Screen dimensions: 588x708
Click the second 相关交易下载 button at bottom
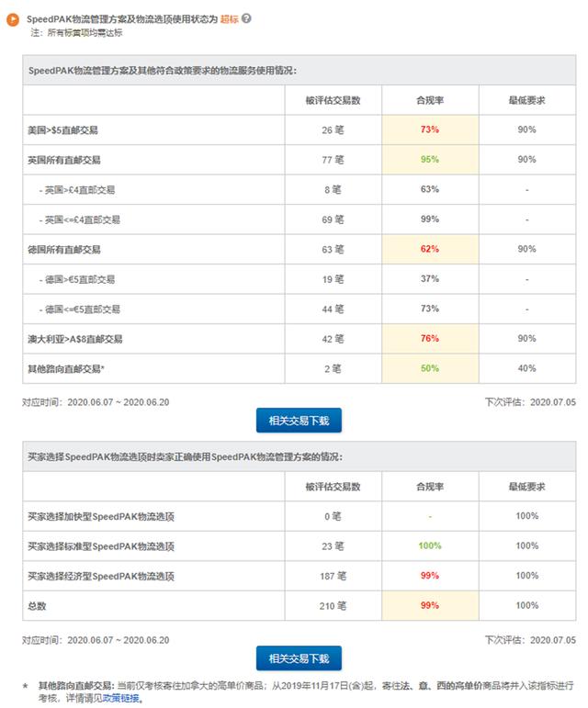[x=299, y=658]
